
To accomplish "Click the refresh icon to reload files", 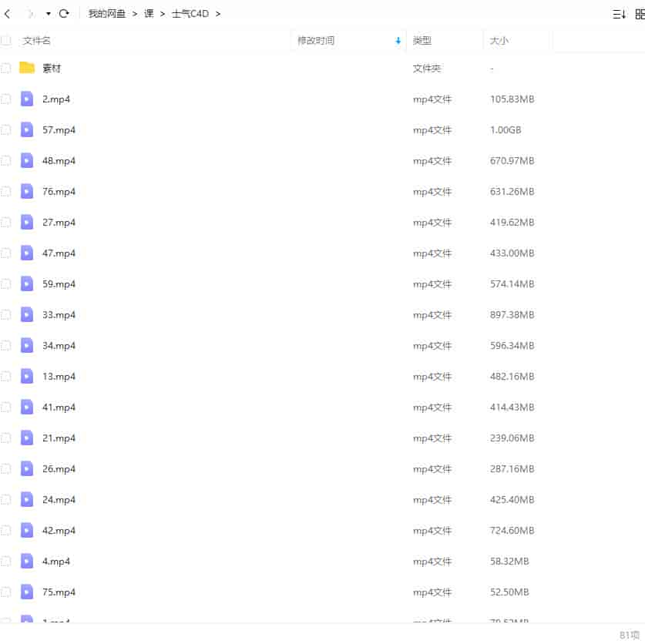I will click(x=64, y=13).
